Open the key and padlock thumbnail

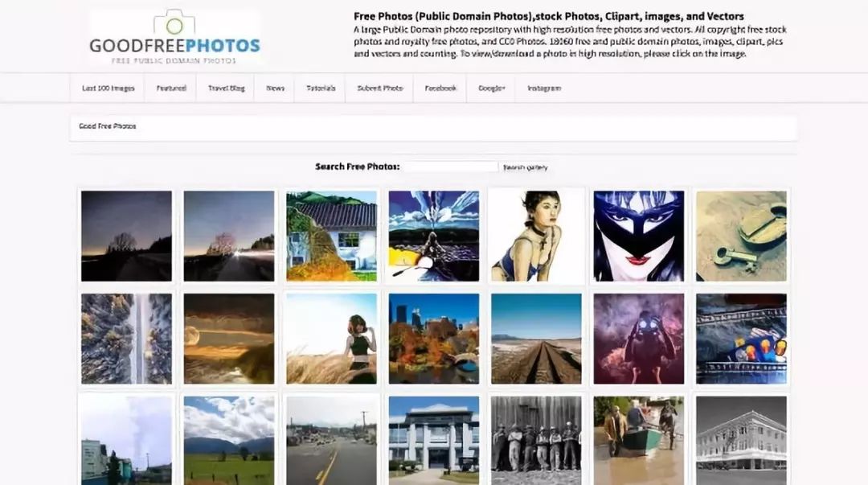tap(741, 236)
